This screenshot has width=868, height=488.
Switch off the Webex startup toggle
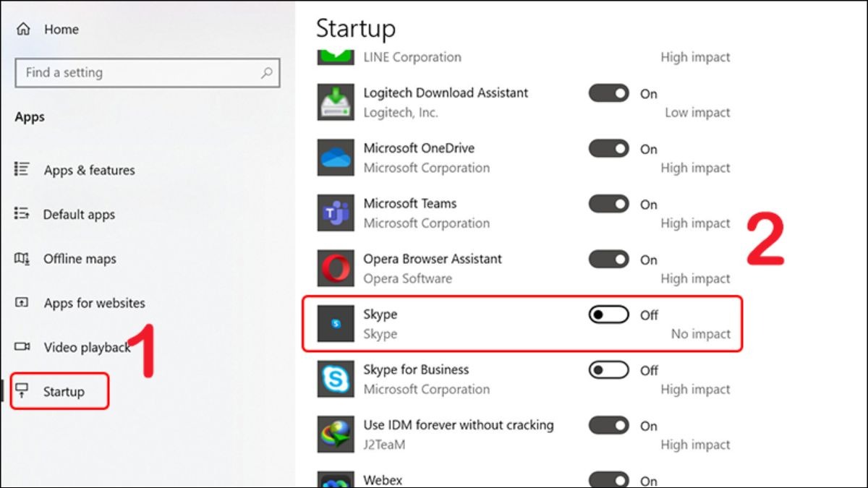click(609, 480)
